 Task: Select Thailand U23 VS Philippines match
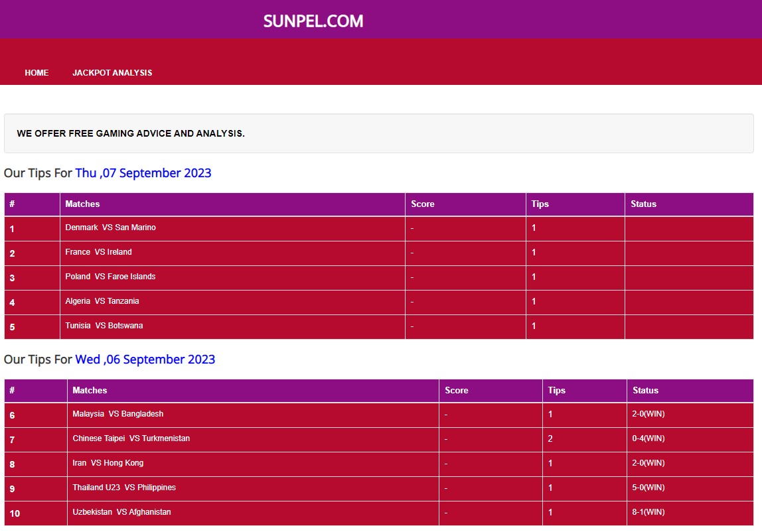pos(124,488)
